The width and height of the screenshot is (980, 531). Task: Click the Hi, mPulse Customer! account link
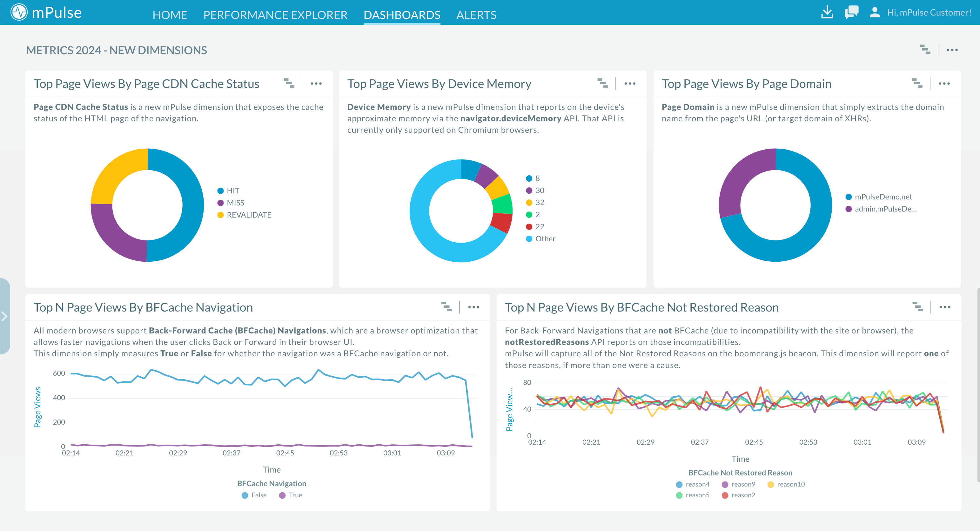(x=928, y=12)
